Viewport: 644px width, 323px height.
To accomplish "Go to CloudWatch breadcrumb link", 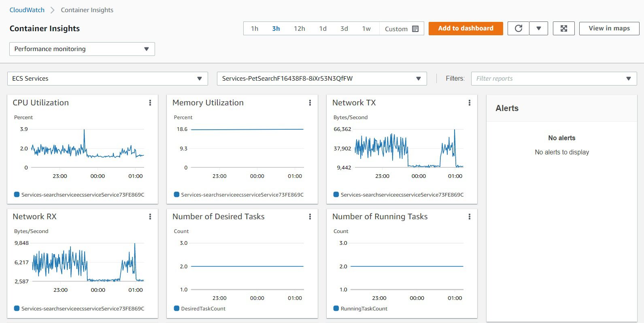I will [x=27, y=10].
